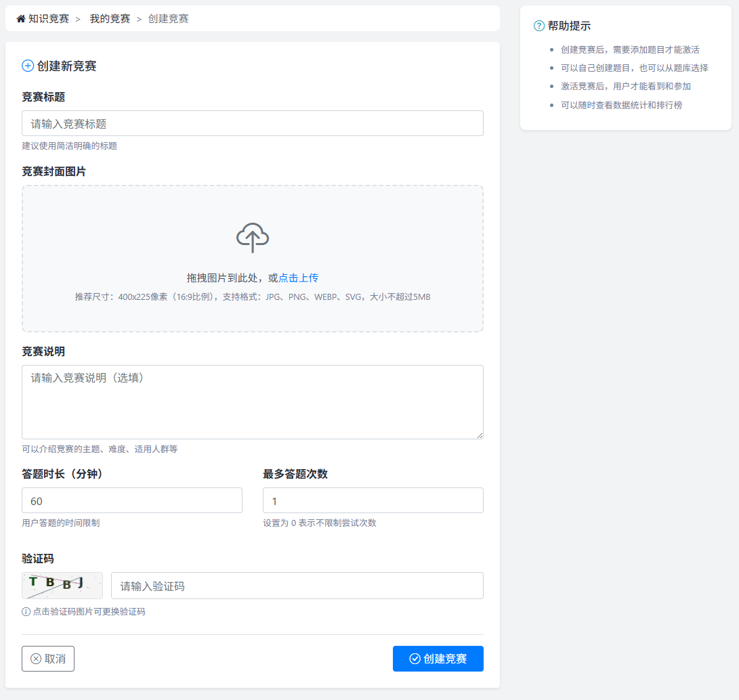Click the checkmark icon on 创建竞赛 button

pos(415,659)
